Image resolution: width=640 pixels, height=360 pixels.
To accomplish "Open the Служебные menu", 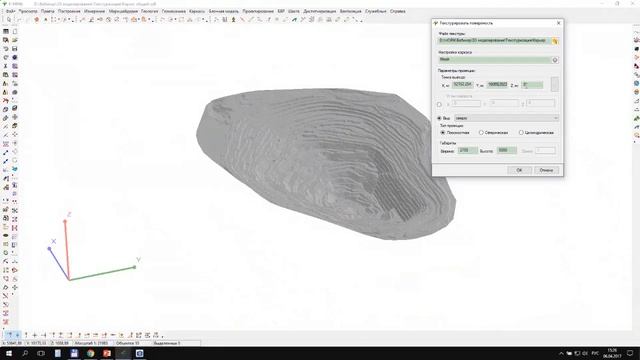I will coord(376,11).
